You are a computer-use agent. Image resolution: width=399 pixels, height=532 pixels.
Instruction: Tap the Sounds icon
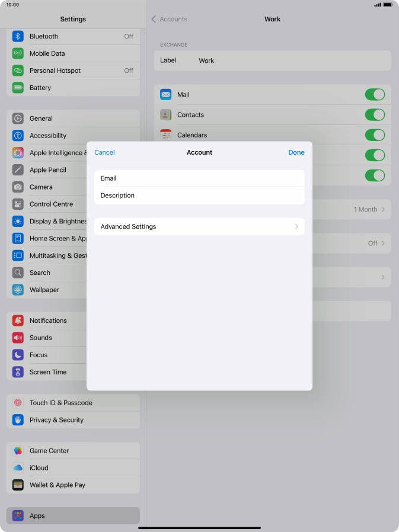[x=18, y=338]
